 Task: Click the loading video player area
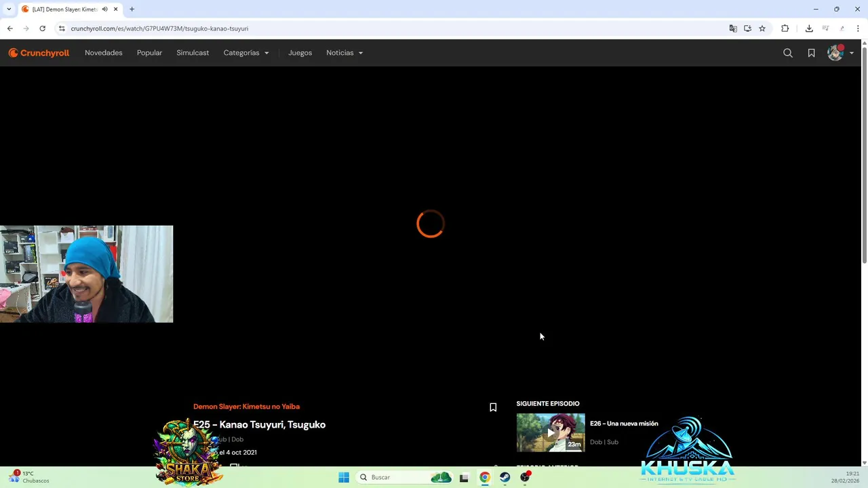[x=430, y=224]
